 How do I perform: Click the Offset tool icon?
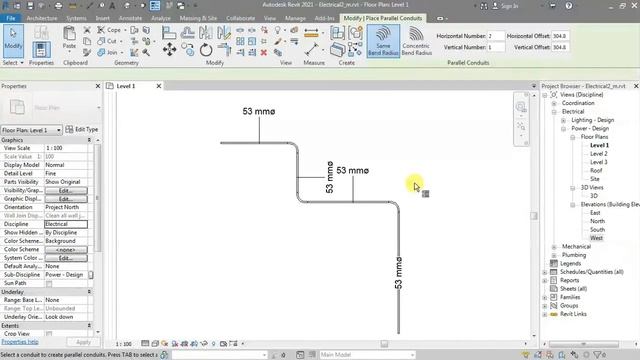pyautogui.click(x=187, y=33)
